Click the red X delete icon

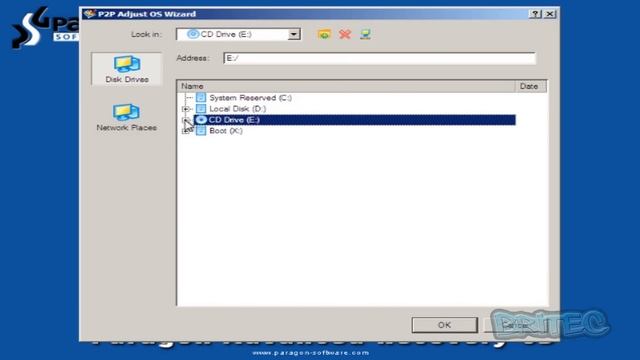(x=345, y=34)
